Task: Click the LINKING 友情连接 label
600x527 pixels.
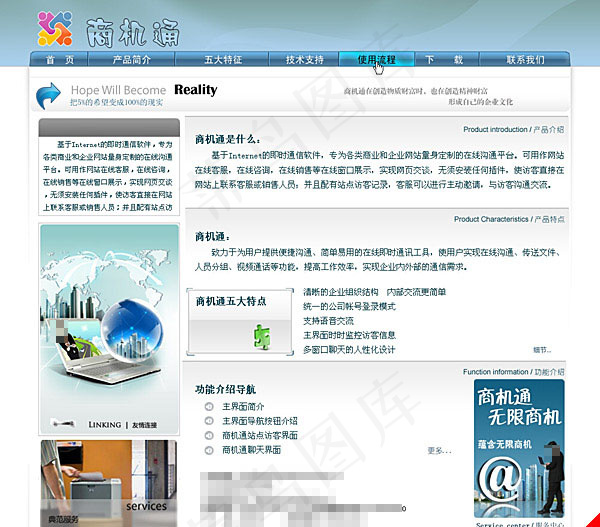Action: 122,425
